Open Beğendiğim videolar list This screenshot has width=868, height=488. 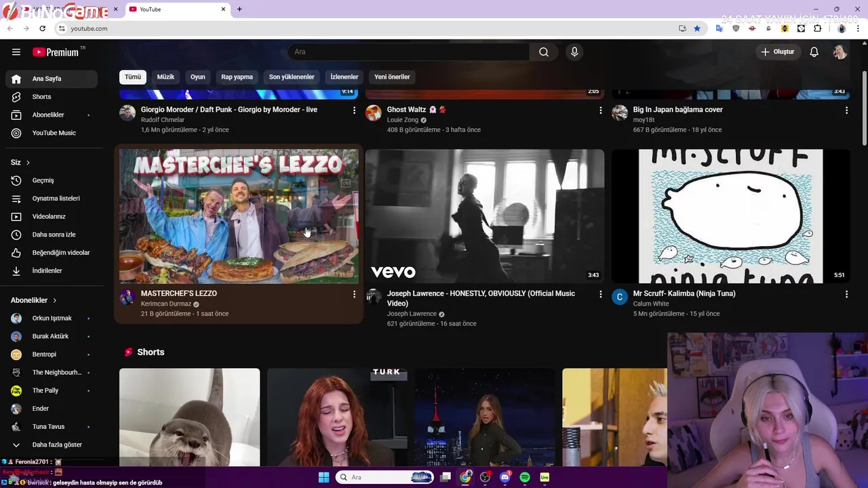pos(52,253)
